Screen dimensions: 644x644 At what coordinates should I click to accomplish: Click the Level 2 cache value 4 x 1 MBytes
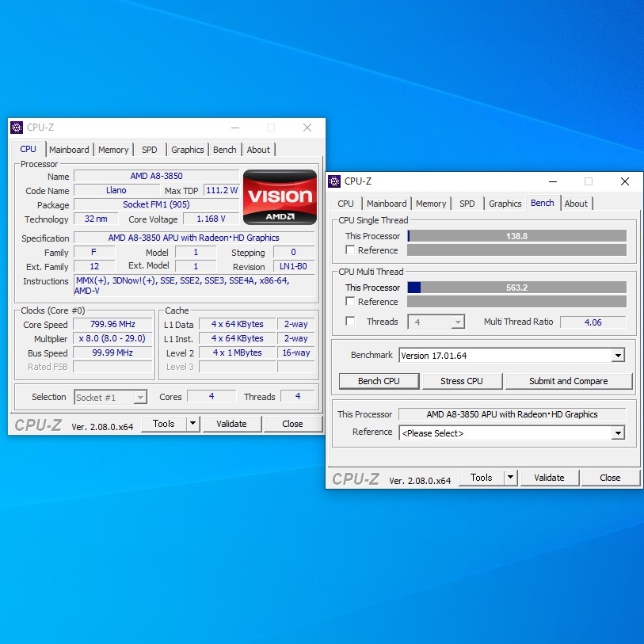click(238, 352)
